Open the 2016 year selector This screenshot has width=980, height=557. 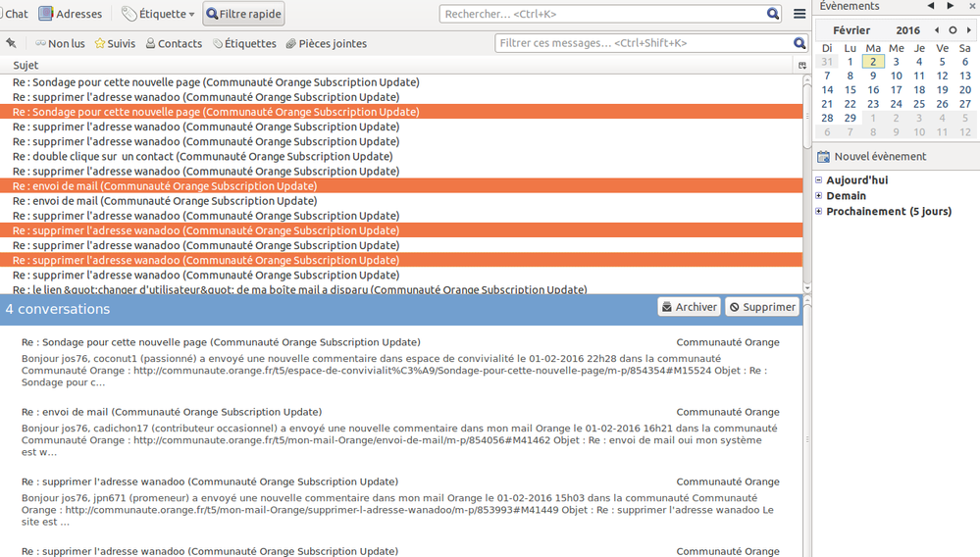click(x=907, y=30)
